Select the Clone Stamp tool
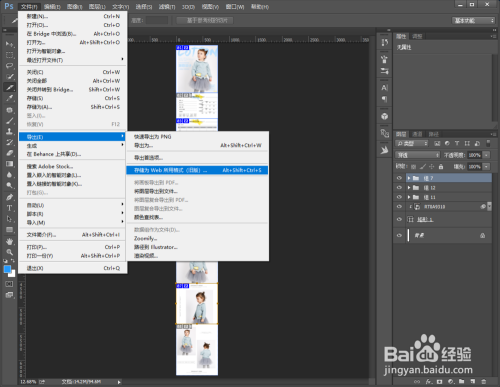Image resolution: width=500 pixels, height=387 pixels. 9,131
